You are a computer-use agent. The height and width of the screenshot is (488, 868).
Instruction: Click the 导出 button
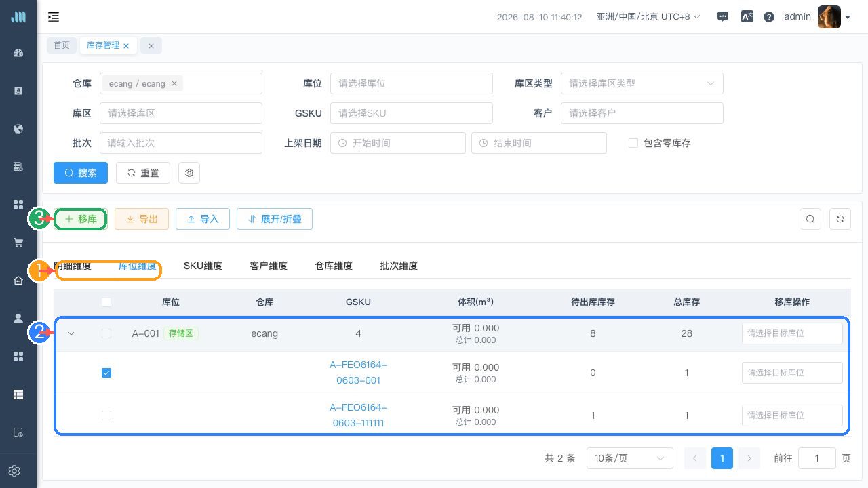point(142,219)
